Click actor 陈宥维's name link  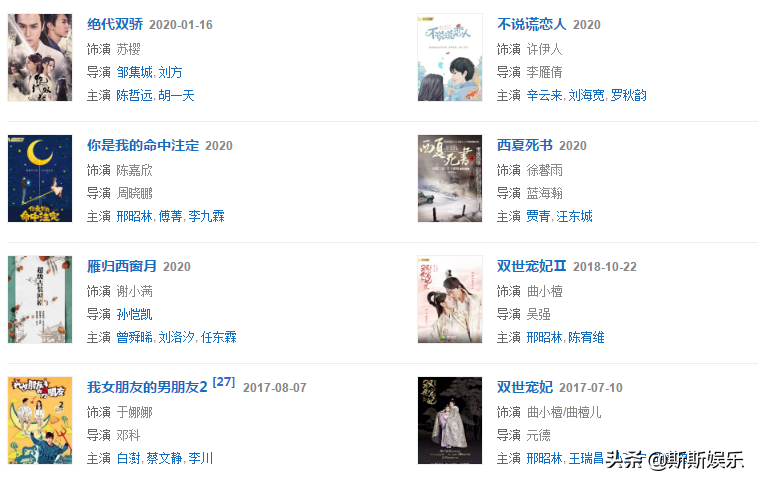click(x=586, y=337)
